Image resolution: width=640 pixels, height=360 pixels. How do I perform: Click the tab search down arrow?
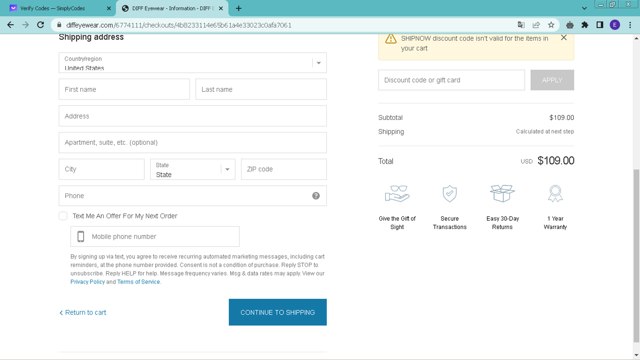click(584, 8)
